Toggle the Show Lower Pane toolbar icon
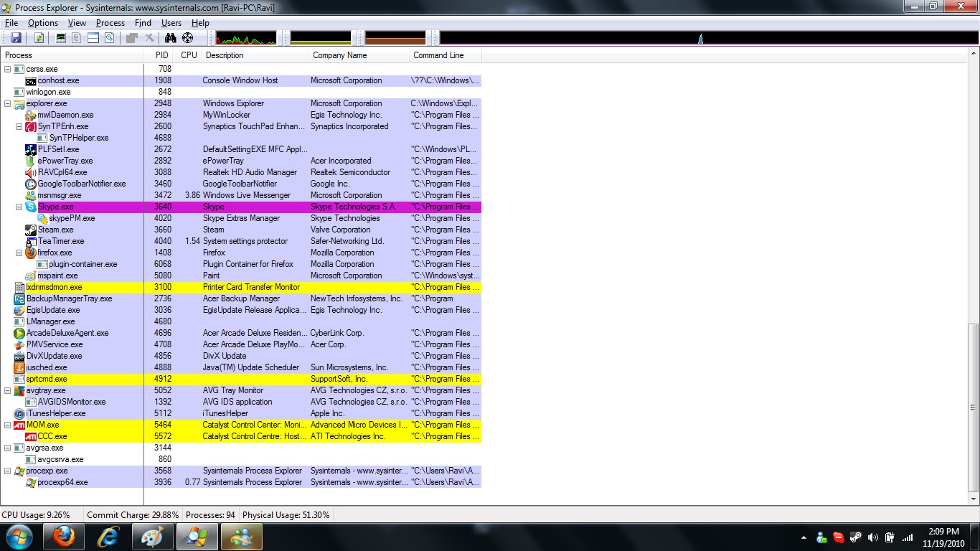Screen dimensions: 980x551 pos(93,38)
